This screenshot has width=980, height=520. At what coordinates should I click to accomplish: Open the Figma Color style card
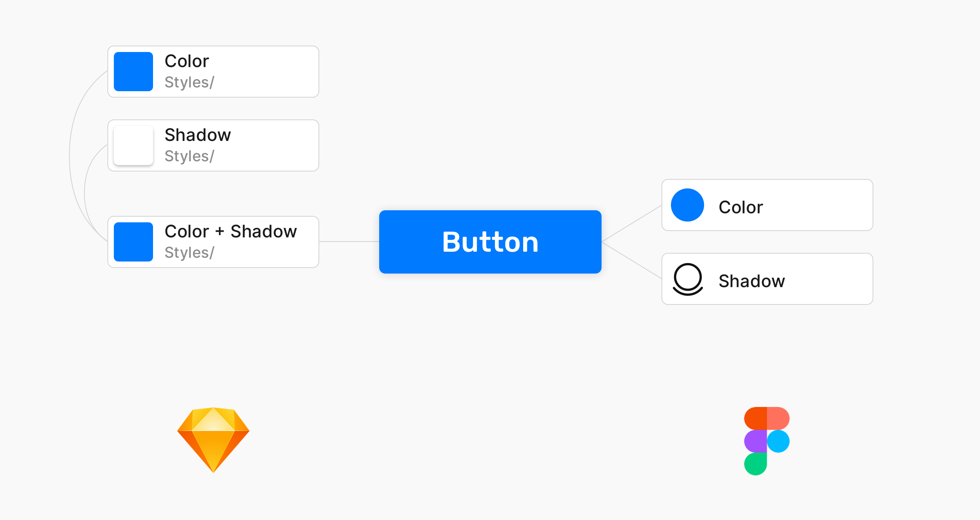click(x=767, y=205)
